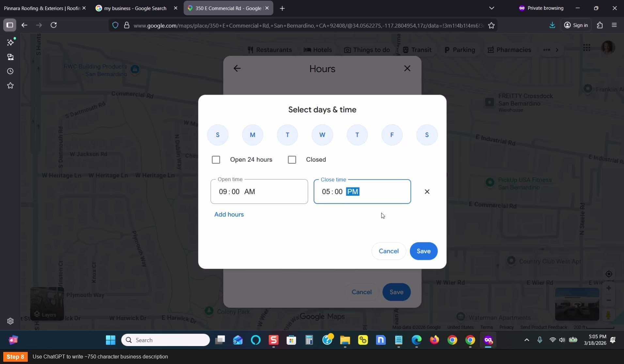Click Cancel in the Hours panel behind
Viewport: 624px width, 364px height.
tap(362, 292)
